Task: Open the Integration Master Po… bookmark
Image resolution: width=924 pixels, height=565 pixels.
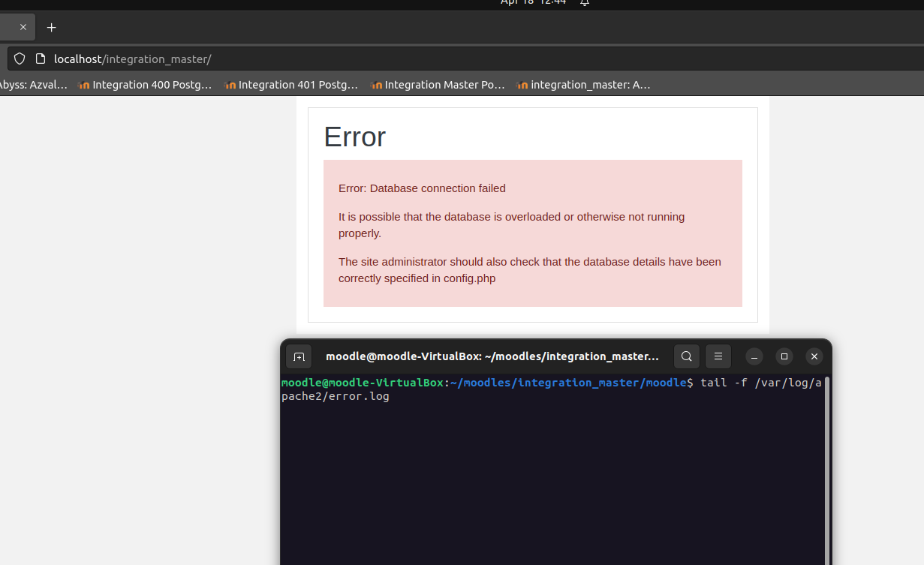Action: pyautogui.click(x=438, y=85)
